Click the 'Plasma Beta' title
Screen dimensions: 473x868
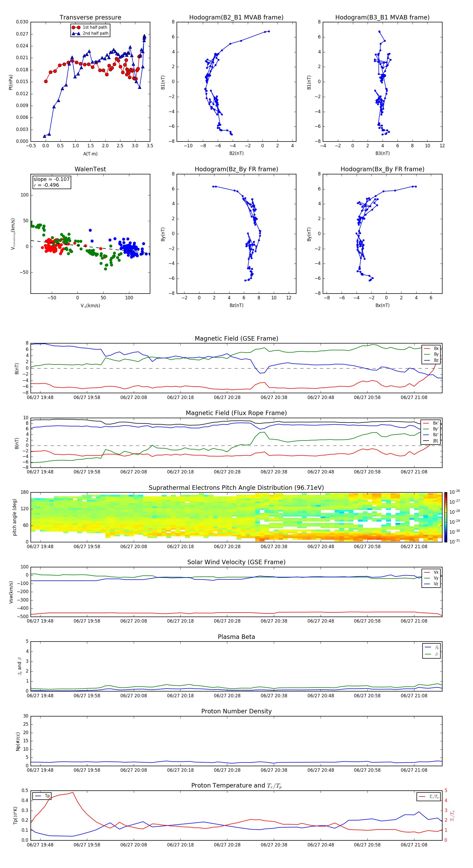click(236, 637)
